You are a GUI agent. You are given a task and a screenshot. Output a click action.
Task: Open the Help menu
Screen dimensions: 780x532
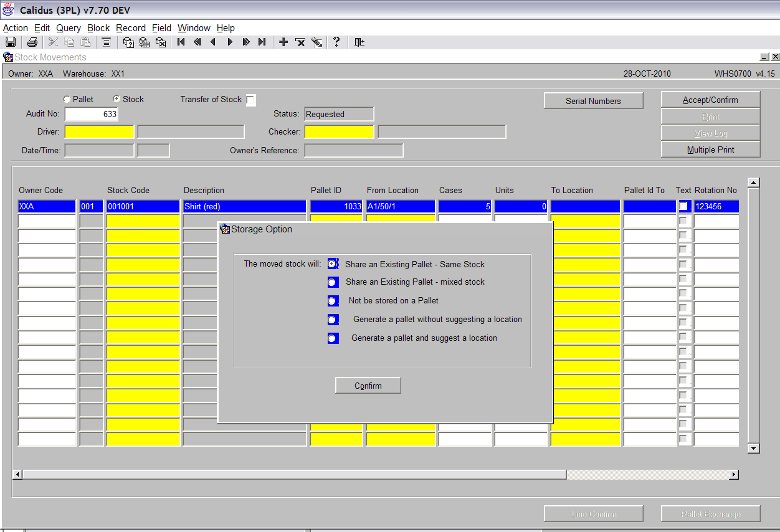(226, 28)
